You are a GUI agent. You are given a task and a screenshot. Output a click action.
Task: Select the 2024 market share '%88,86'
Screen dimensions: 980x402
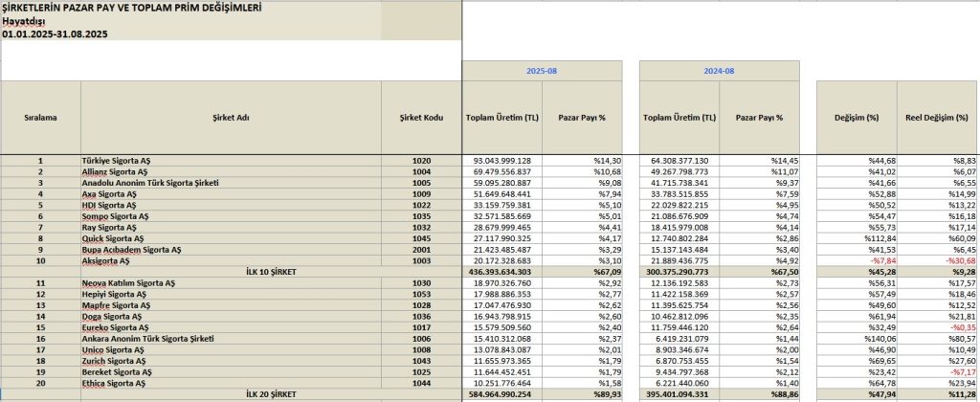(x=759, y=394)
